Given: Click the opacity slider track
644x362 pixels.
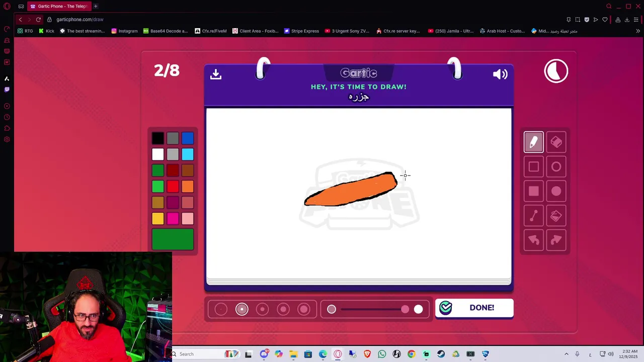Looking at the screenshot, I should [x=375, y=309].
